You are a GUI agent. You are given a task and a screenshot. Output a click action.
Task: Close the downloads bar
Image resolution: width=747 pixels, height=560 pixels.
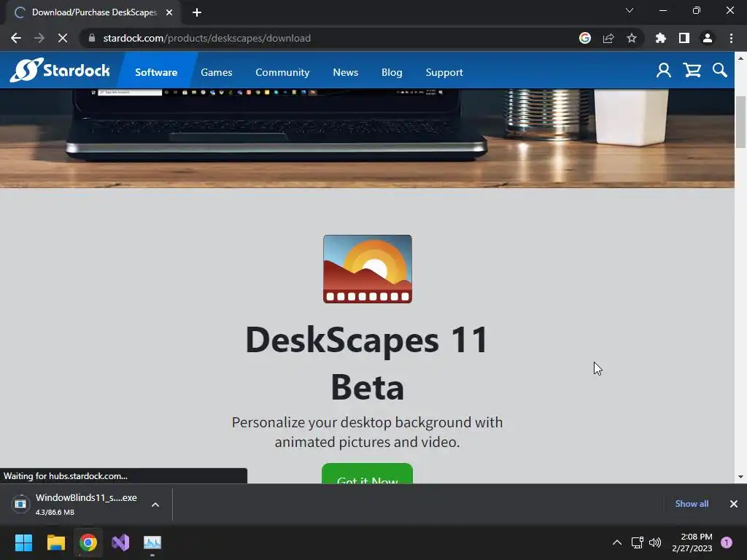734,504
